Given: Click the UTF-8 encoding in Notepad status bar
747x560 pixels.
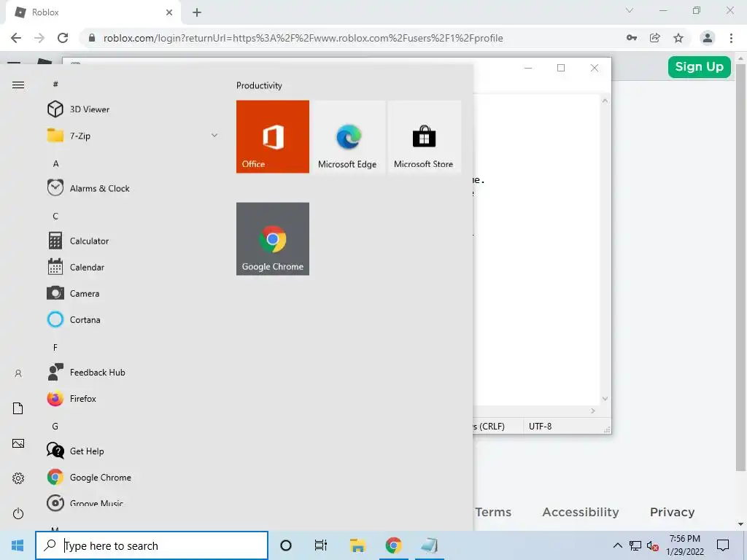Looking at the screenshot, I should click(541, 426).
